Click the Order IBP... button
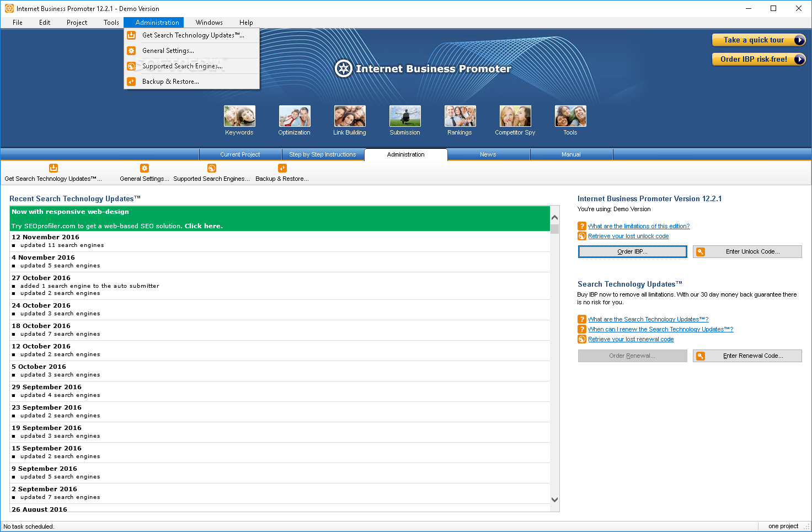 [x=633, y=251]
